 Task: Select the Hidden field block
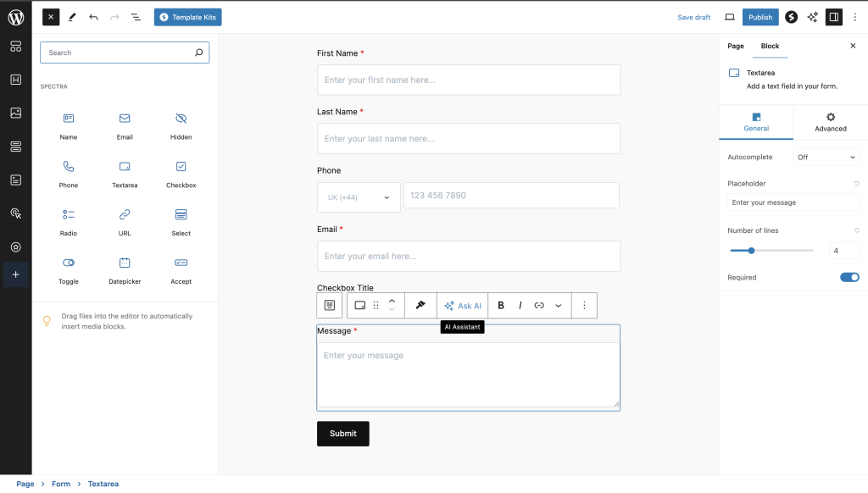point(180,125)
